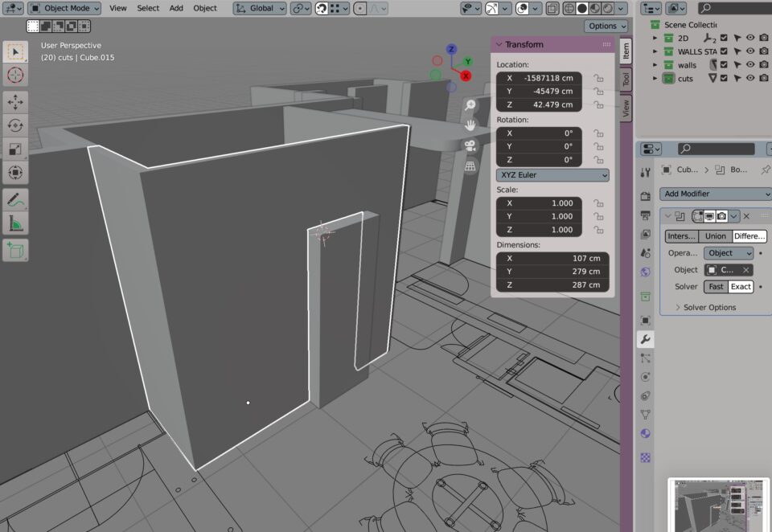Set boolean operation to Union
This screenshot has height=532, width=772.
tap(715, 236)
